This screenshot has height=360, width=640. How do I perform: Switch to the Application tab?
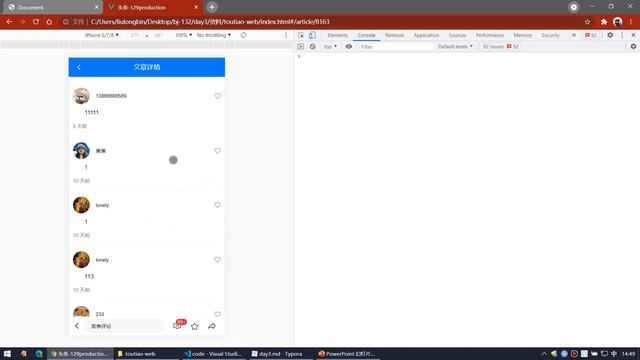(426, 35)
